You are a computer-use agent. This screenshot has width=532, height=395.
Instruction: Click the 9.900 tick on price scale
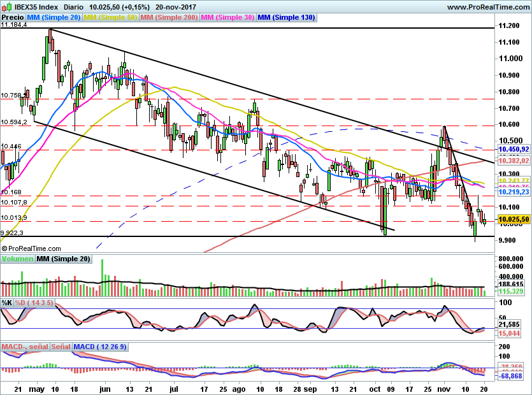point(507,240)
